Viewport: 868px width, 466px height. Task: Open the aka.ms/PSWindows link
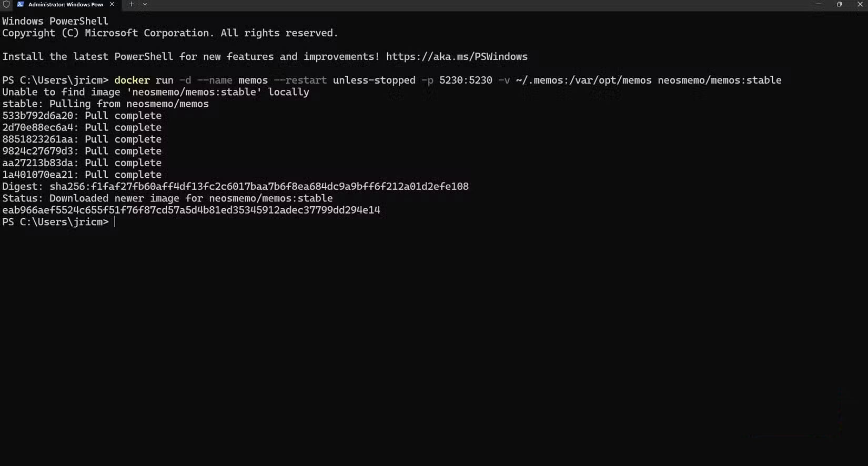(x=456, y=56)
